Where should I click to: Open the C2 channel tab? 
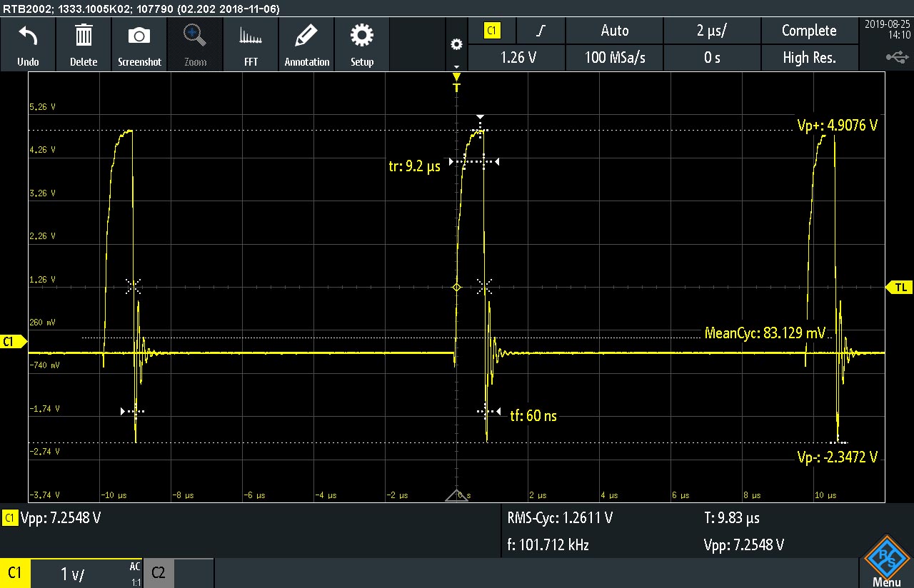coord(159,573)
